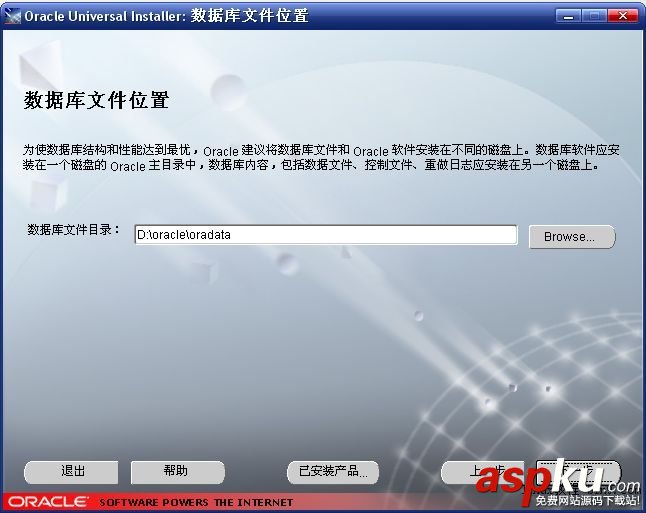
Task: Open 帮助 (Help) button
Action: tap(178, 472)
